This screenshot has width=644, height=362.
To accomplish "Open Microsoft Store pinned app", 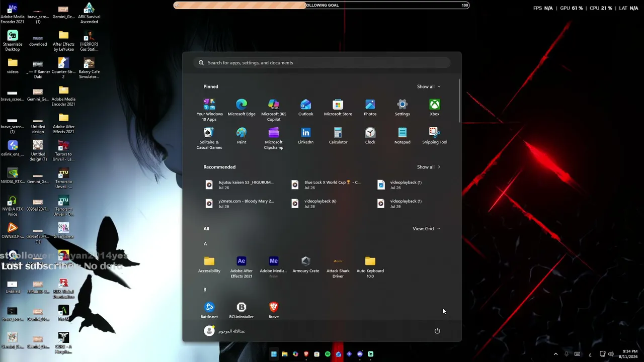I will (x=338, y=108).
